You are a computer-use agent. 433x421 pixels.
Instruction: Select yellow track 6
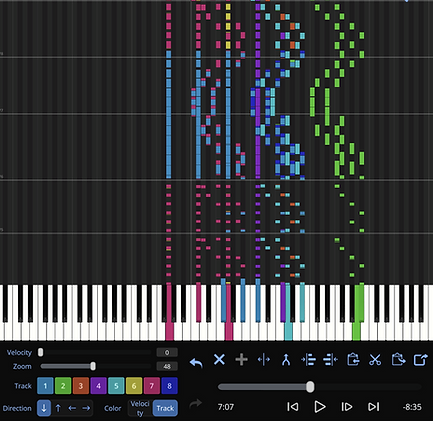(134, 386)
